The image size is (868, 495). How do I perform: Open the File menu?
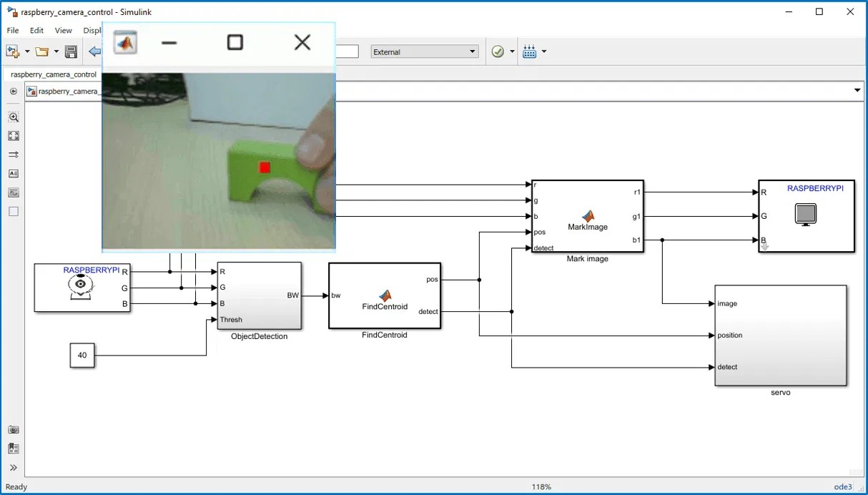pos(11,30)
